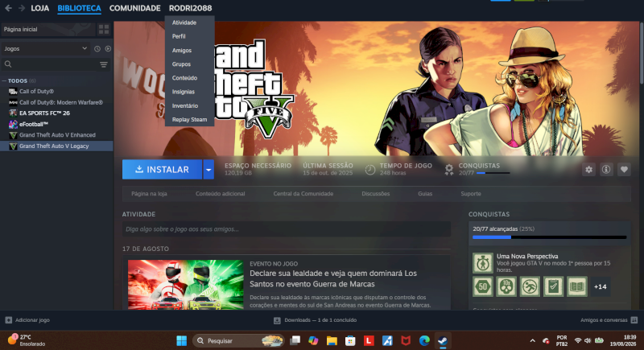Click the Steam taskbar icon
Viewport: 644px width, 350px height.
443,340
